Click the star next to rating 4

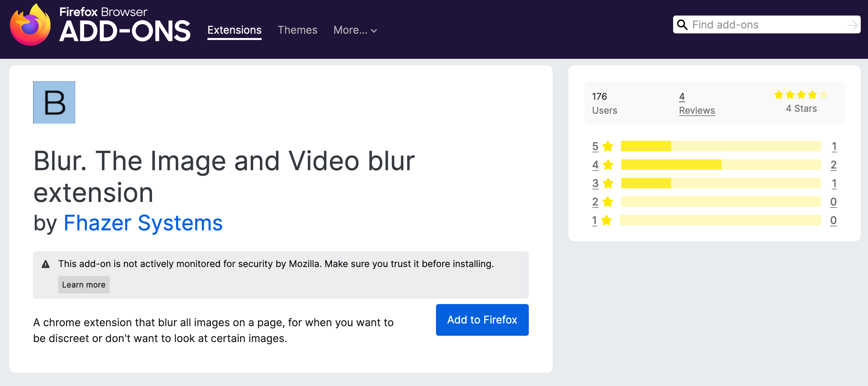point(608,165)
